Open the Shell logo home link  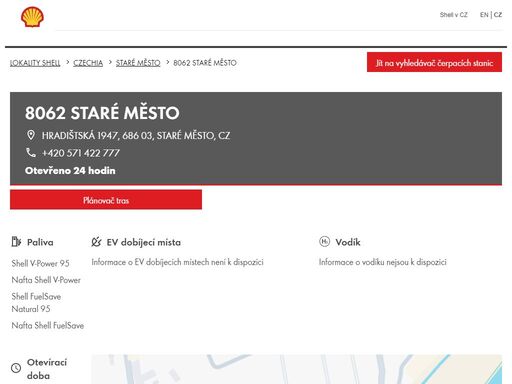[x=32, y=17]
